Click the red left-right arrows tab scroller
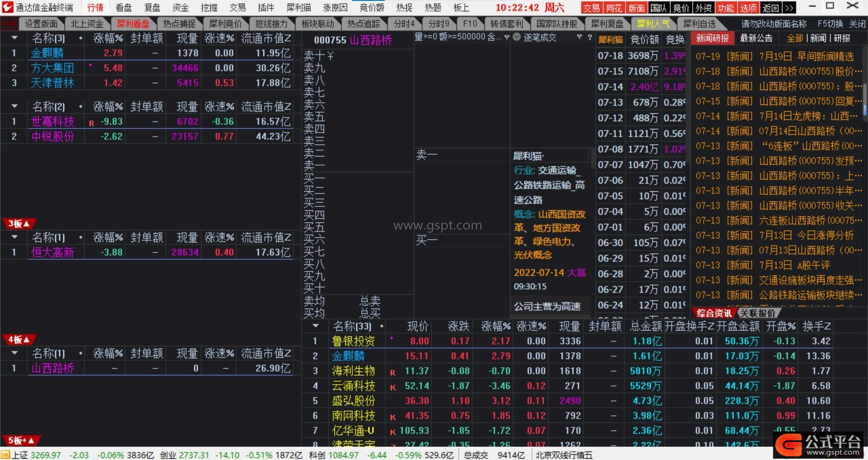868x460 pixels. 9,24
